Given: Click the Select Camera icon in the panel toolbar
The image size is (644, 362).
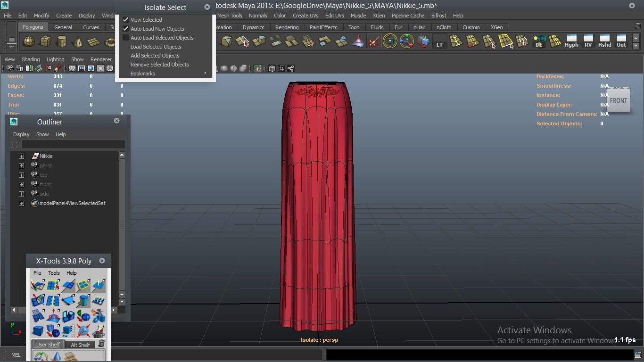Looking at the screenshot, I should click(9, 69).
